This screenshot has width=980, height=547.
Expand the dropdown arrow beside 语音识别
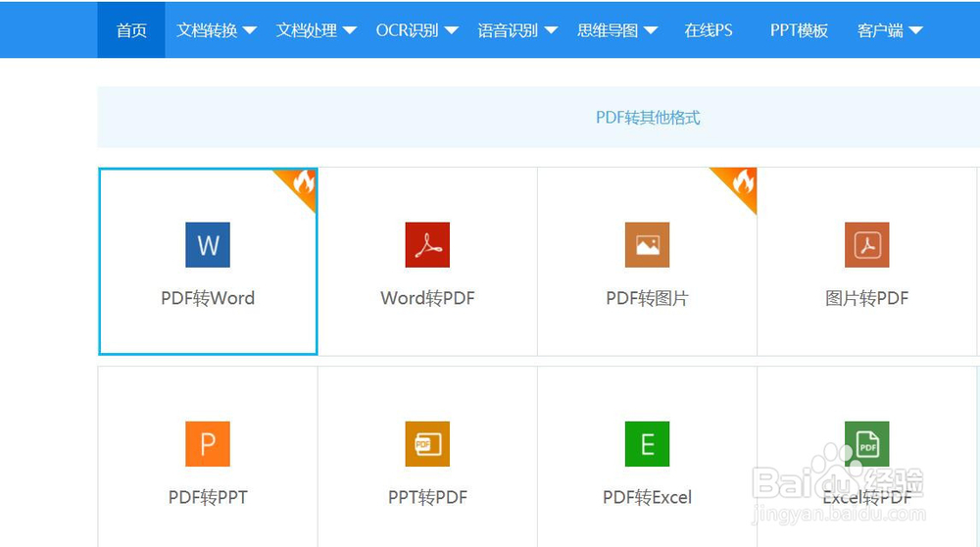(x=551, y=30)
